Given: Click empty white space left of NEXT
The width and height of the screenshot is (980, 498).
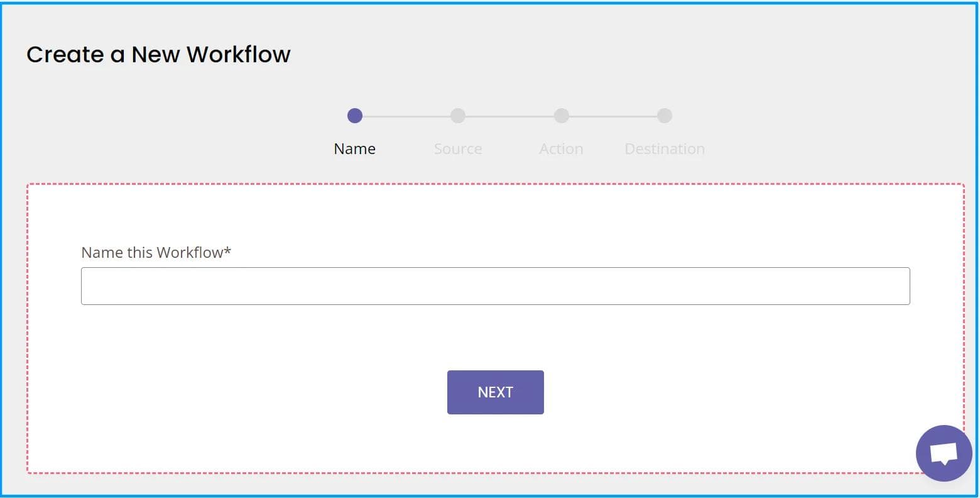Looking at the screenshot, I should coord(251,392).
